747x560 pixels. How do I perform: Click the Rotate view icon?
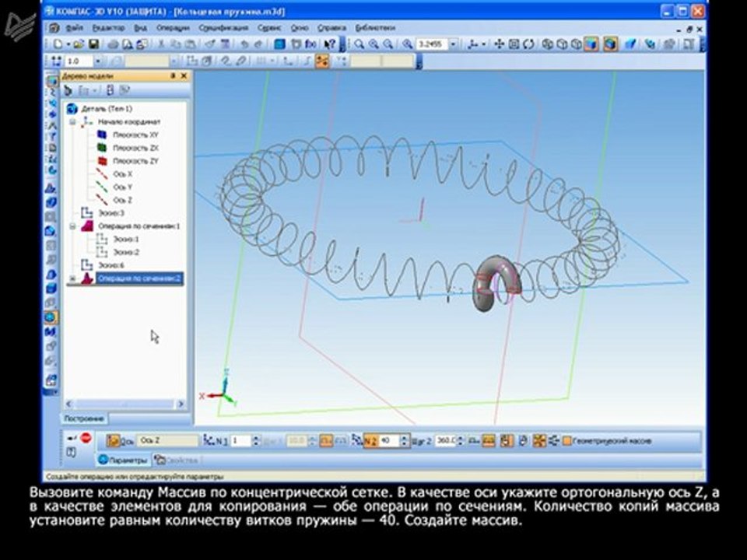(x=528, y=44)
